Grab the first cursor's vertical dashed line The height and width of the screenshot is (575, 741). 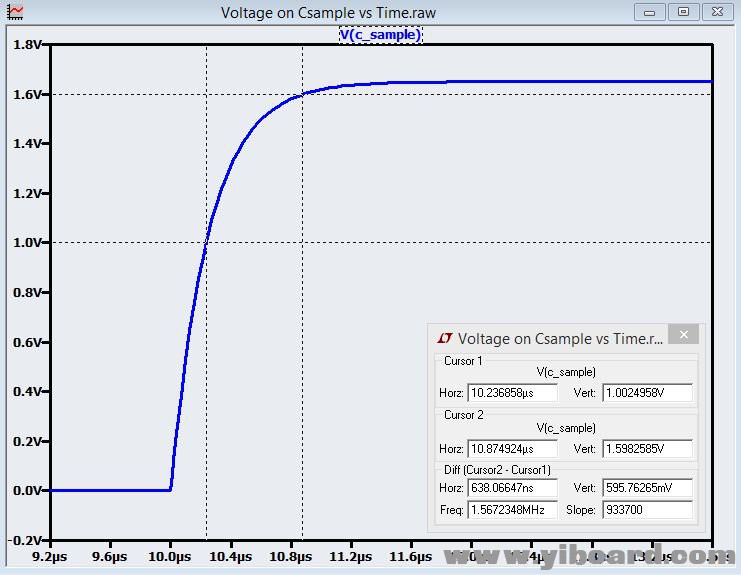click(206, 150)
